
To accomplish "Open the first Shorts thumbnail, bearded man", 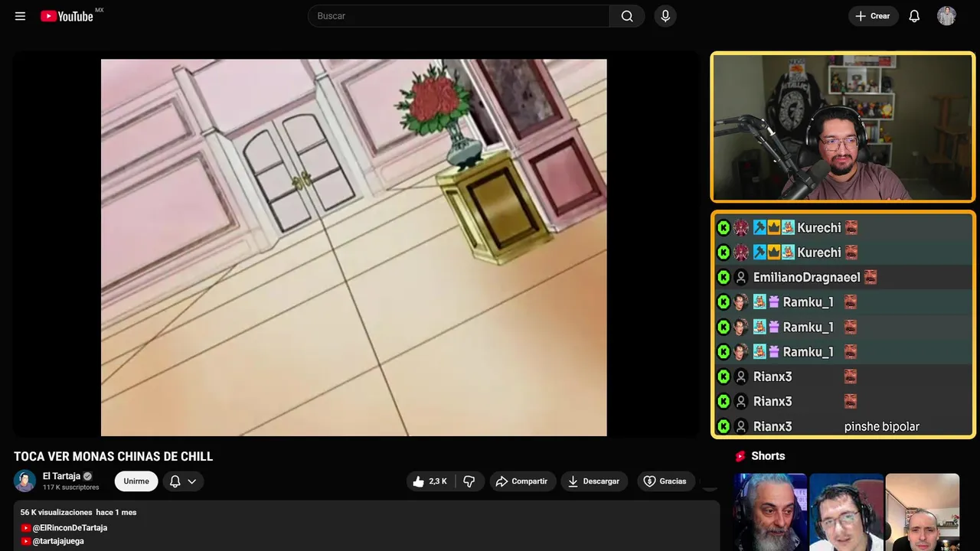I will pos(770,512).
